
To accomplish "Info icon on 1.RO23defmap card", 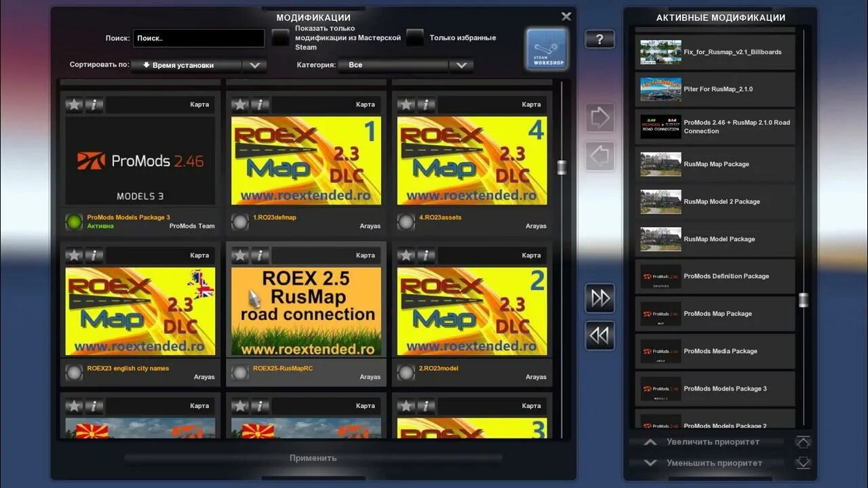I will pos(260,104).
